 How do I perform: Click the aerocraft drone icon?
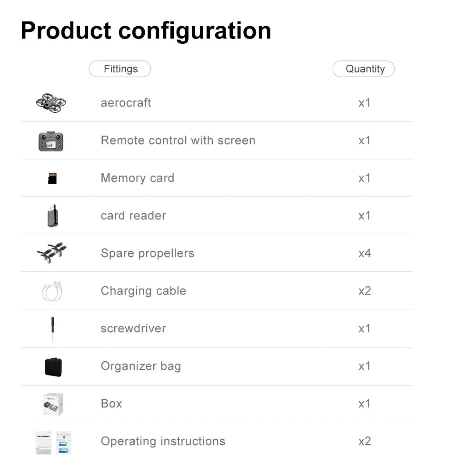51,102
